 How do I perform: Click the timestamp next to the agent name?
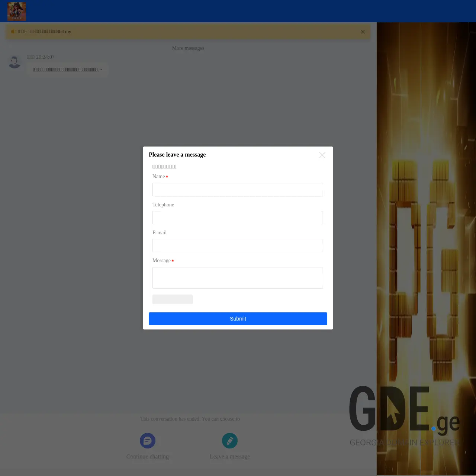45,57
